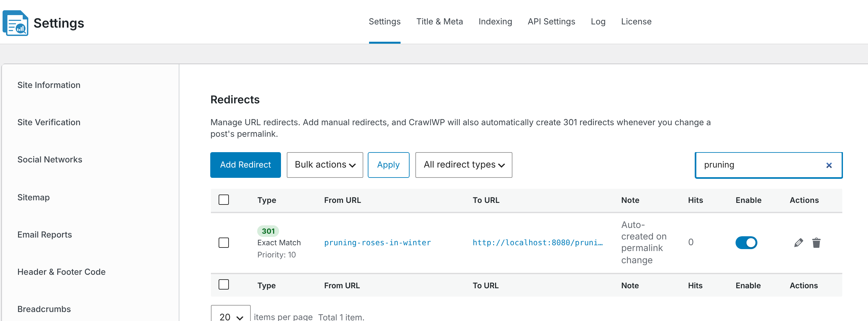This screenshot has height=321, width=868.
Task: Switch to the Indexing tab
Action: [x=495, y=22]
